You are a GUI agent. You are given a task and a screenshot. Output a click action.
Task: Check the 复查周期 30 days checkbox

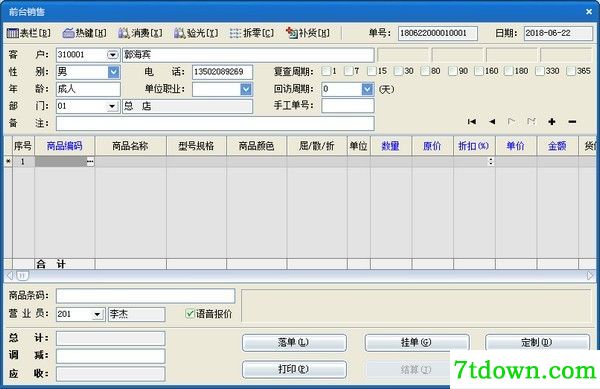coord(398,71)
